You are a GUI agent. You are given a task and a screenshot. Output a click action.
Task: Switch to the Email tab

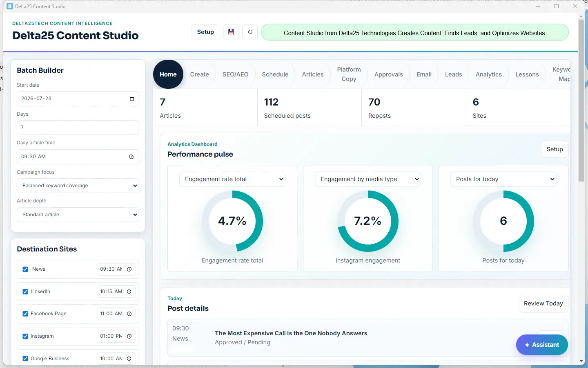pos(424,74)
